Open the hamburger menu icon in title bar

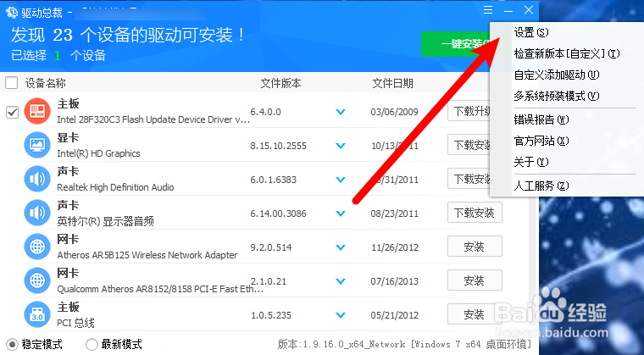pos(488,10)
